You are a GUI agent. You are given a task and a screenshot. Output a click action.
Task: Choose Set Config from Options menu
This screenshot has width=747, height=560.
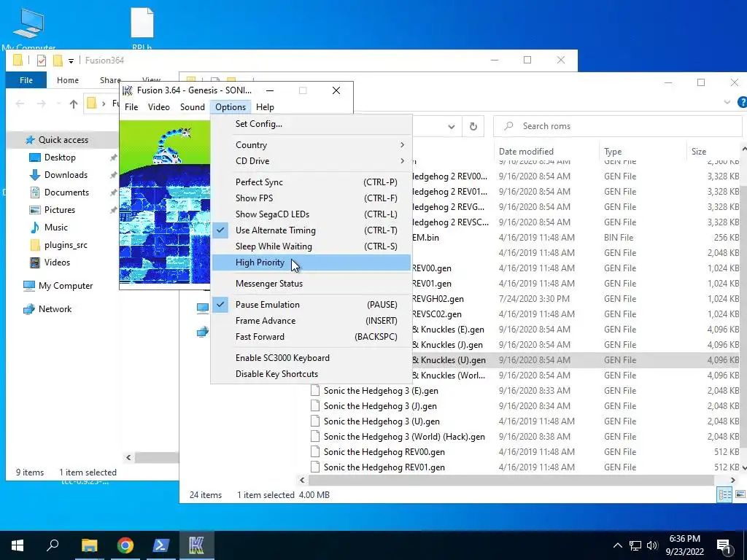pos(311,124)
